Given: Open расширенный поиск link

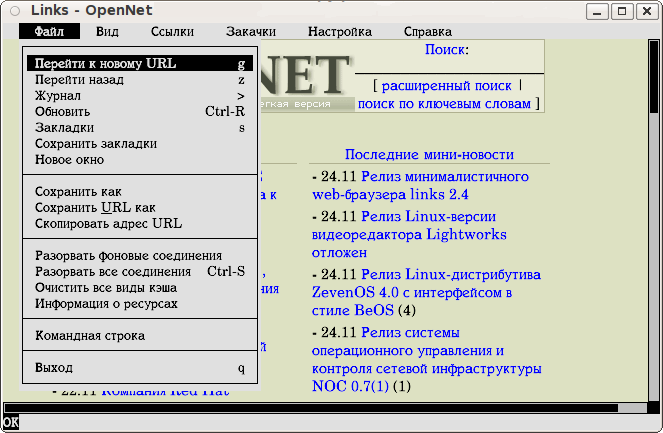Looking at the screenshot, I should [x=446, y=86].
